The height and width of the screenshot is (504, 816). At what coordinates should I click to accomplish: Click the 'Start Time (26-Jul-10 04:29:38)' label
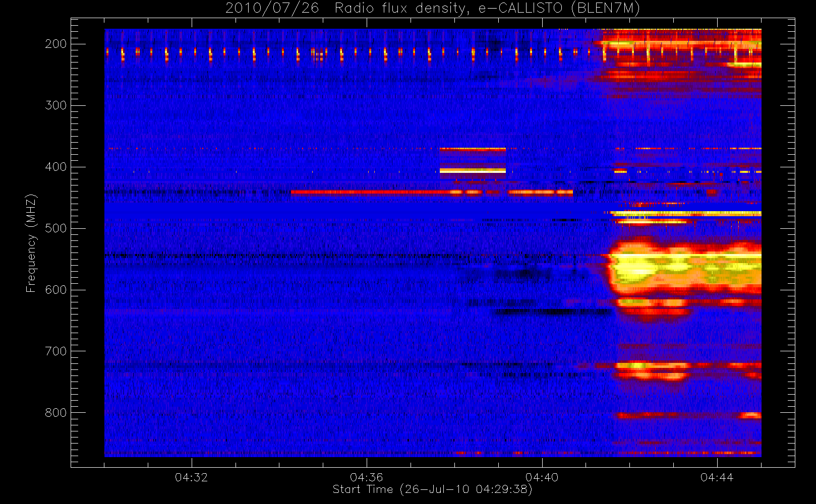tap(432, 489)
